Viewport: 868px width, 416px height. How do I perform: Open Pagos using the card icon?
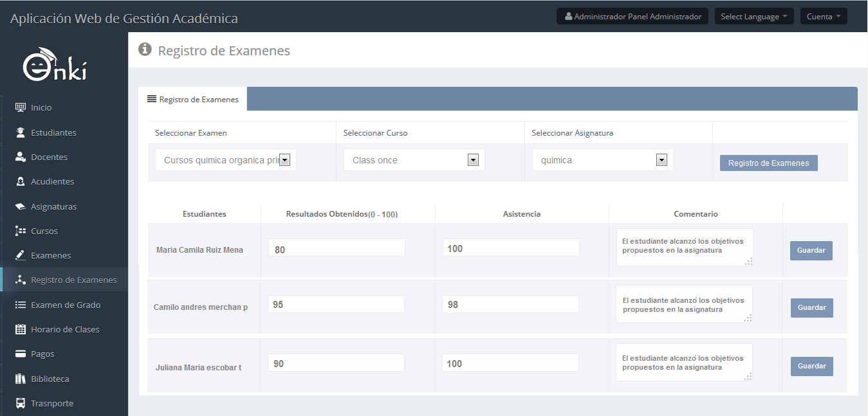[x=21, y=354]
